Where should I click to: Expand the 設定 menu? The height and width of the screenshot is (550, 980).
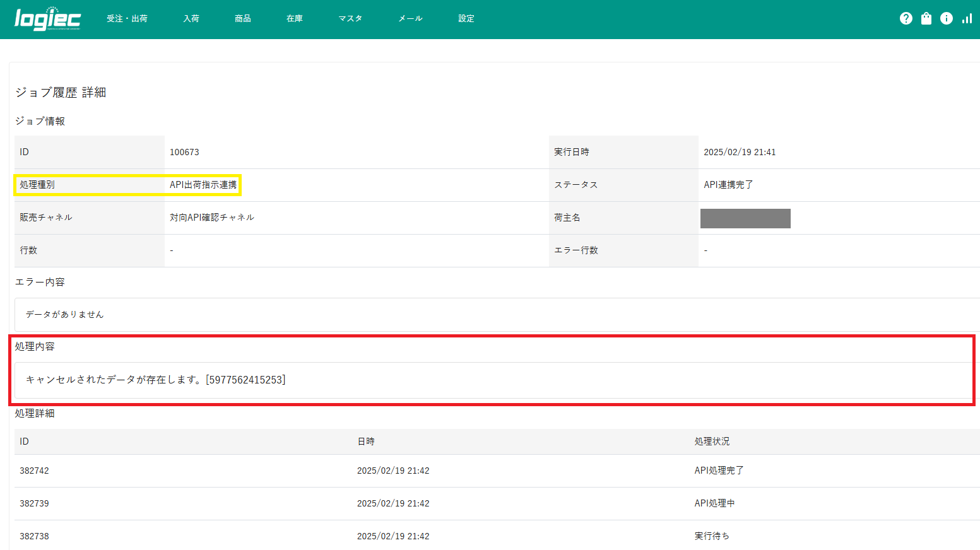click(466, 19)
